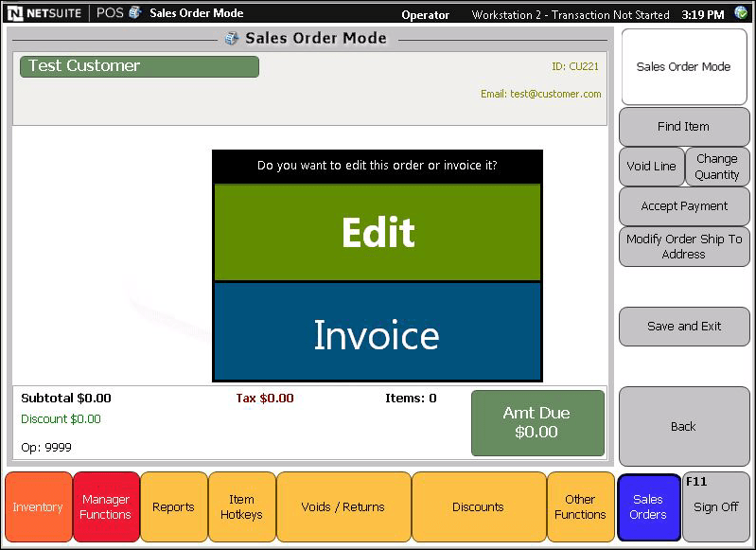Click the dialog prompt about editing or invoicing
Image resolution: width=756 pixels, height=550 pixels.
point(377,166)
